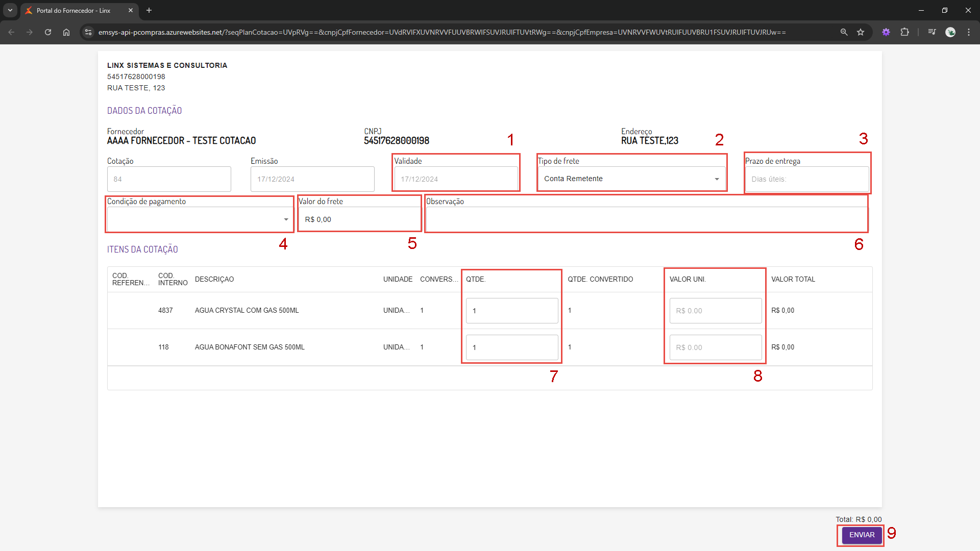Bookmark this page with star icon

pos(861,32)
